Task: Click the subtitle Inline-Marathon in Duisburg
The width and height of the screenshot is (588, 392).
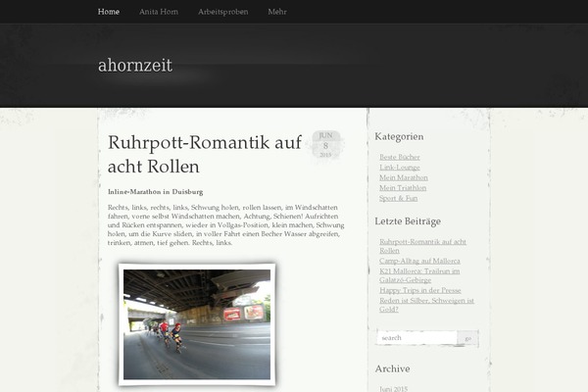Action: (155, 192)
